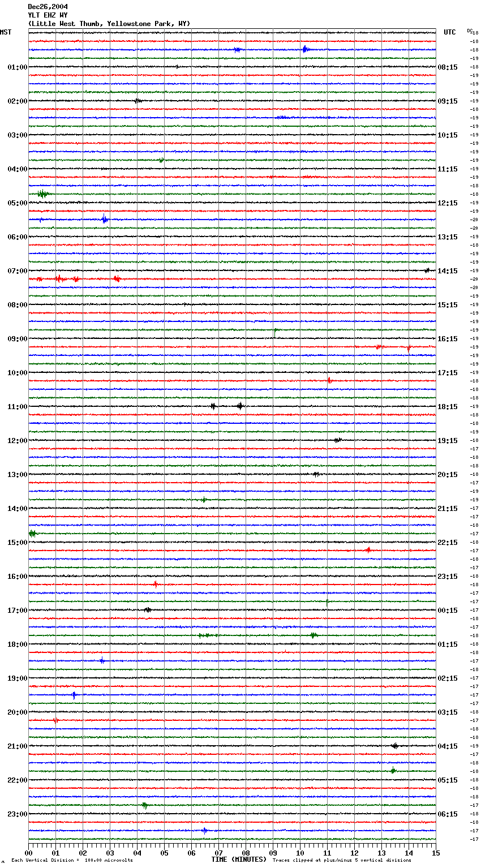Select the 12:00 MST time label
The width and height of the screenshot is (481, 868).
coord(18,441)
